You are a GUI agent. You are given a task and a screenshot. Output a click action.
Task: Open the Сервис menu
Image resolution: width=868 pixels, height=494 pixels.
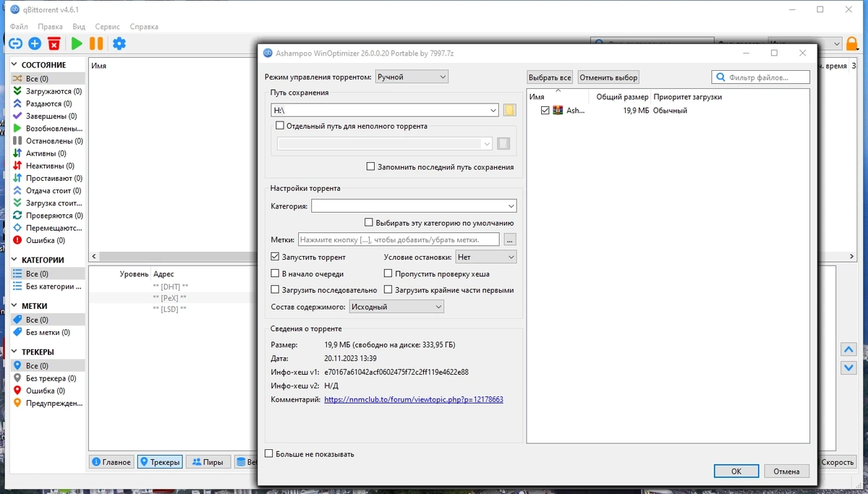(107, 26)
